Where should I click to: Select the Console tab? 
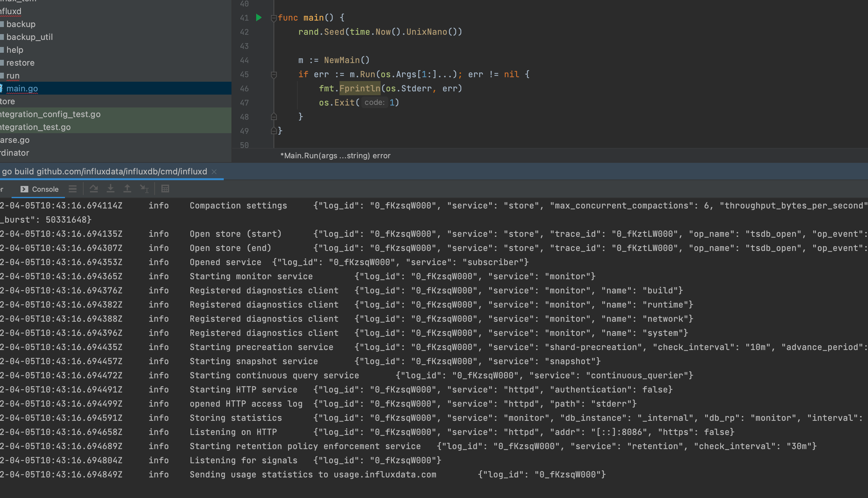point(45,189)
